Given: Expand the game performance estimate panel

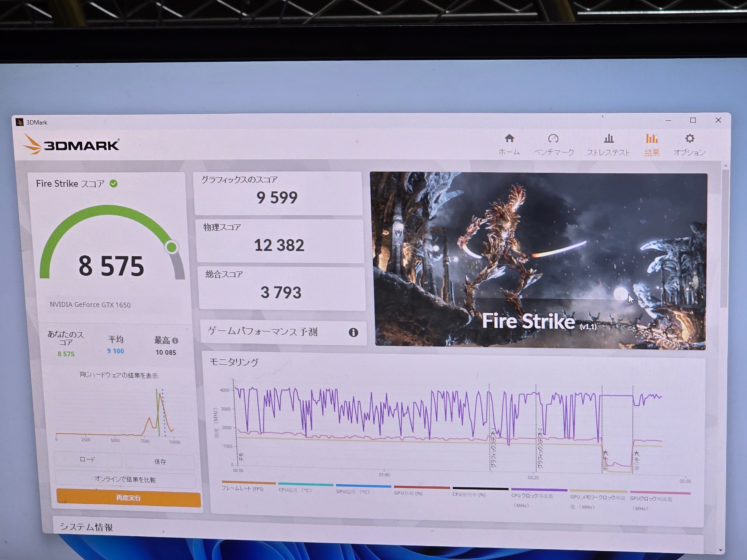Looking at the screenshot, I should point(262,332).
